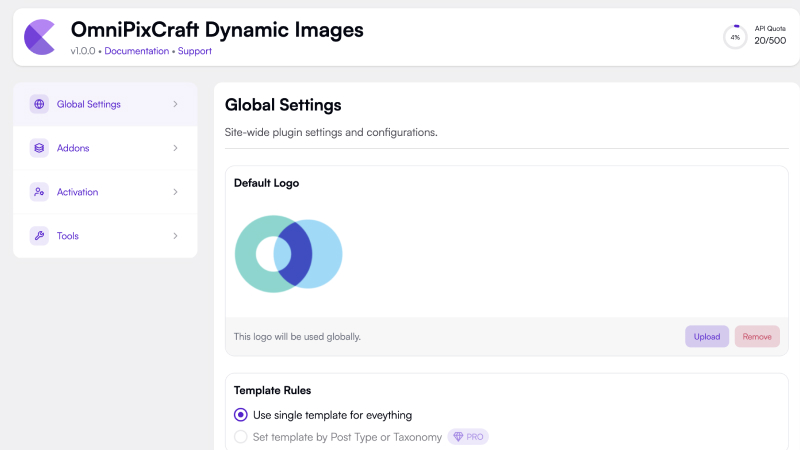Click the default logo preview image
800x450 pixels.
[288, 254]
